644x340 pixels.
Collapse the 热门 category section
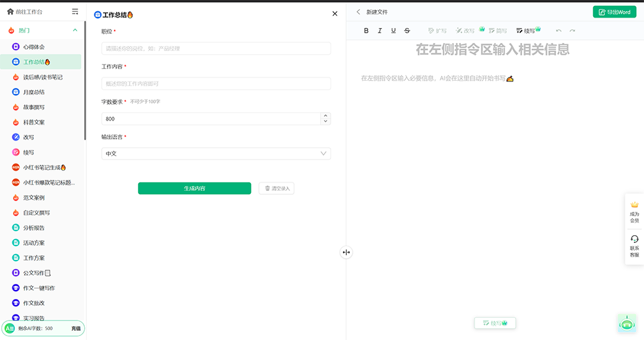point(76,30)
